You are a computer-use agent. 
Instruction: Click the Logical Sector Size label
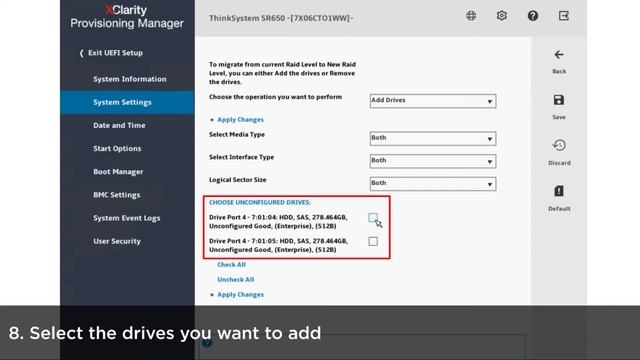point(238,180)
